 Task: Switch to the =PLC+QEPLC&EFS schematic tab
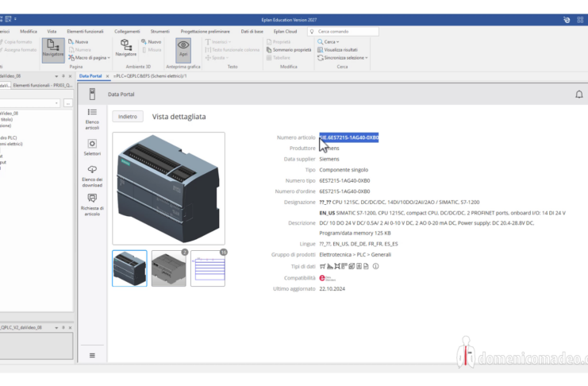[150, 75]
